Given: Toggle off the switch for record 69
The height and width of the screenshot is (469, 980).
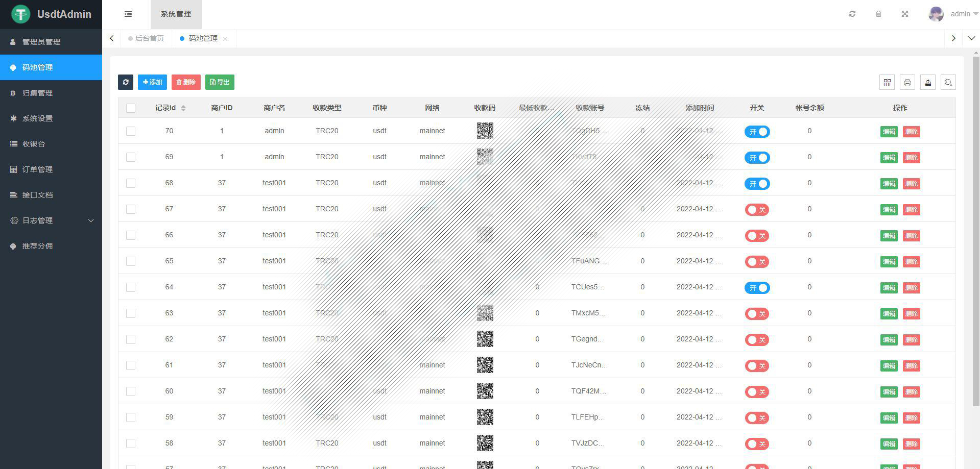Looking at the screenshot, I should click(x=757, y=158).
